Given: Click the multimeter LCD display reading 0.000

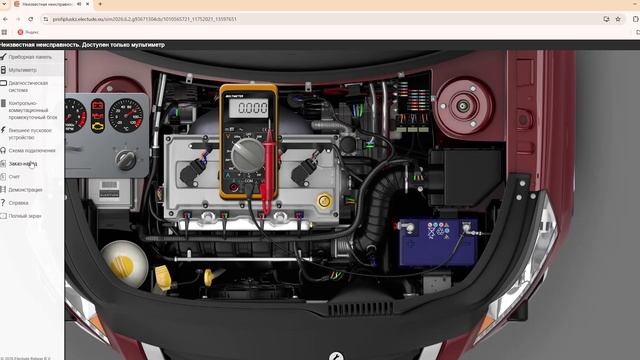Looking at the screenshot, I should pyautogui.click(x=249, y=108).
